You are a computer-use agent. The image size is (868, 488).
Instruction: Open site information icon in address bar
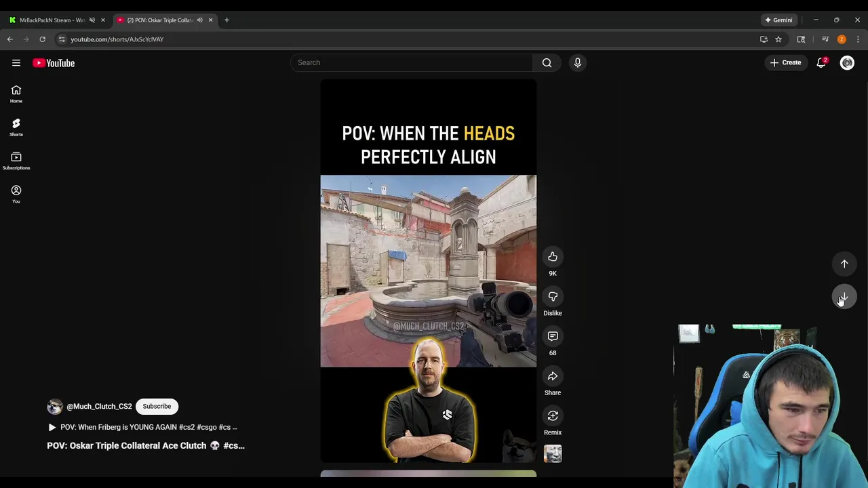coord(62,39)
